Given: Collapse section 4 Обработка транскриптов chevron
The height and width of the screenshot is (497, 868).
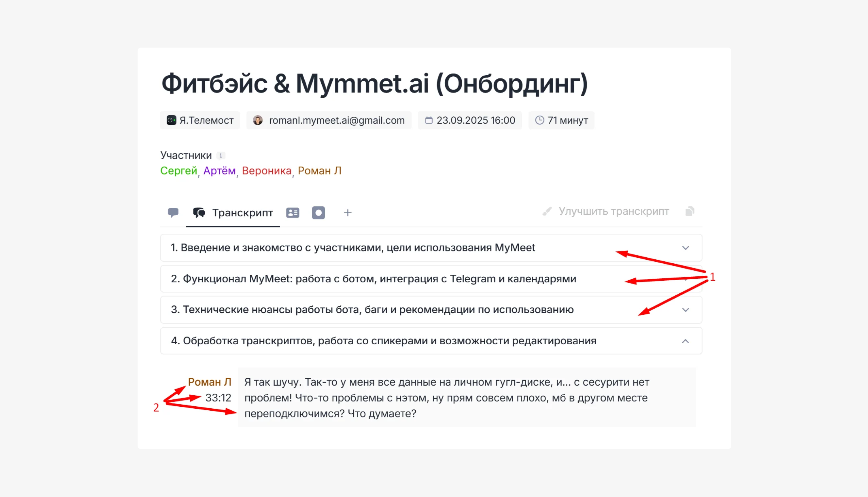Looking at the screenshot, I should click(x=685, y=341).
